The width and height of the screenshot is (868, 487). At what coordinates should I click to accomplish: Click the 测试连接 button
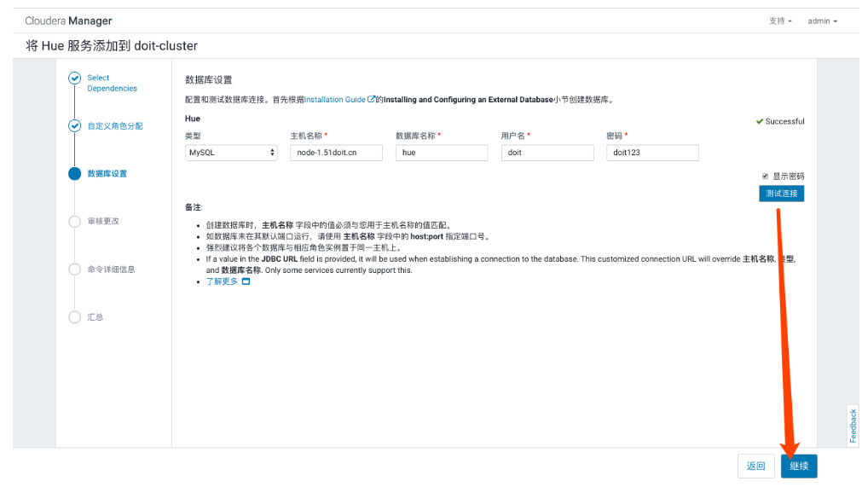[x=781, y=194]
